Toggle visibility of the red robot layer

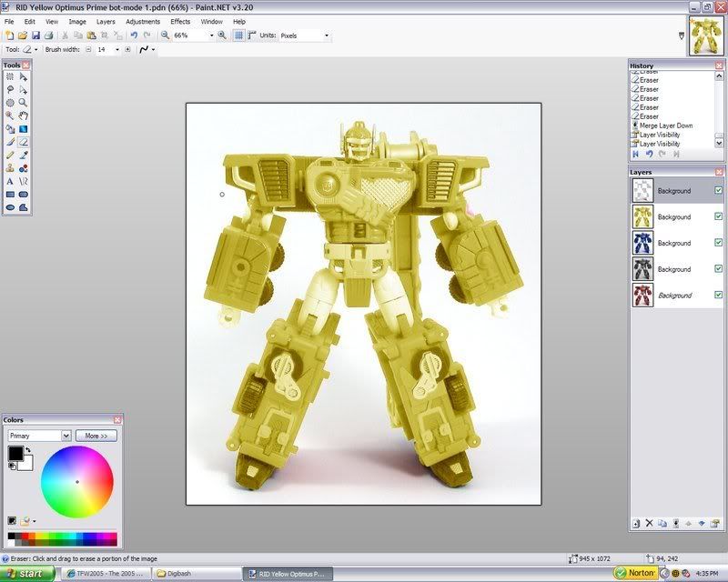pos(718,295)
